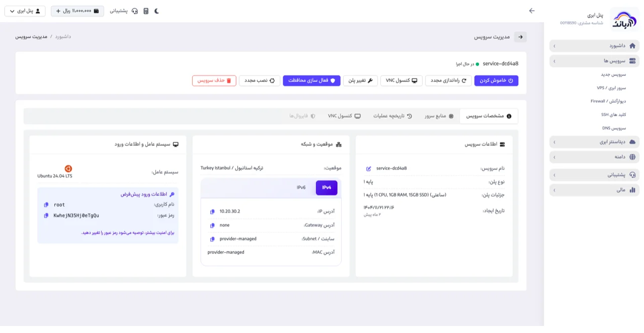Copy username root icon
This screenshot has height=333, width=644.
46,205
